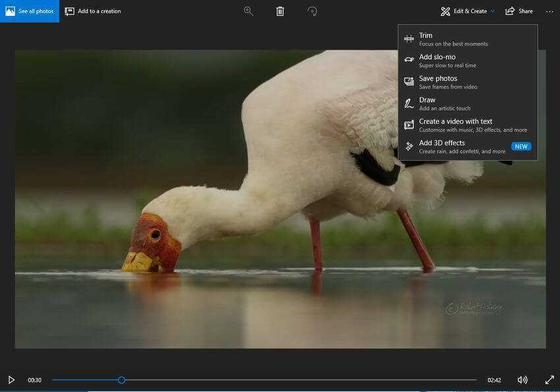The height and width of the screenshot is (392, 560).
Task: Click the Create a video with text icon
Action: [409, 125]
